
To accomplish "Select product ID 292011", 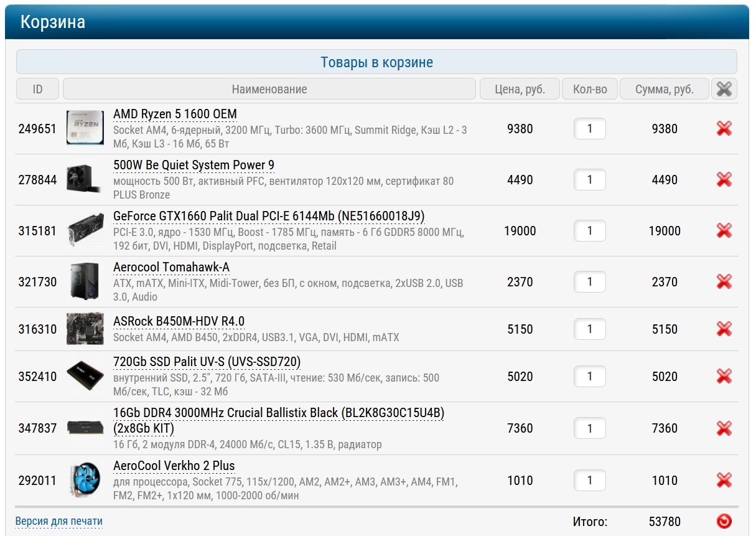I will click(x=37, y=481).
